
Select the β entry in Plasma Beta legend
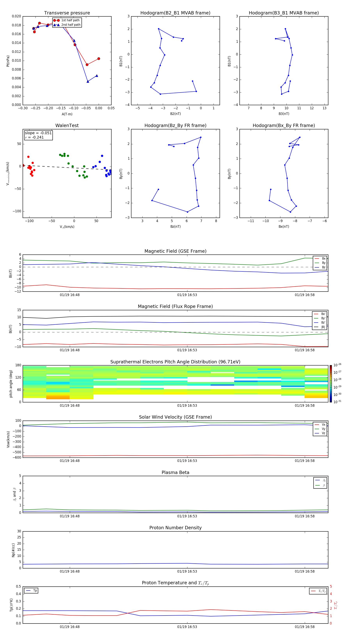pyautogui.click(x=320, y=485)
